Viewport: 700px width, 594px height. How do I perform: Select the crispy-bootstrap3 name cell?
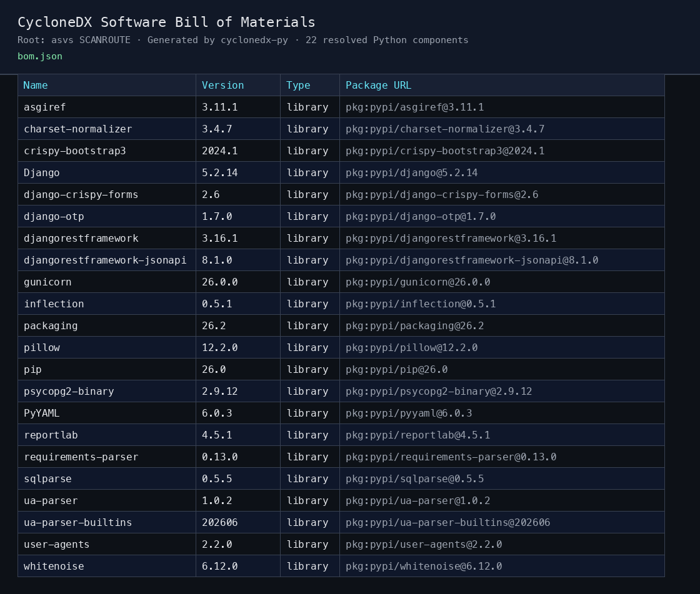point(107,151)
